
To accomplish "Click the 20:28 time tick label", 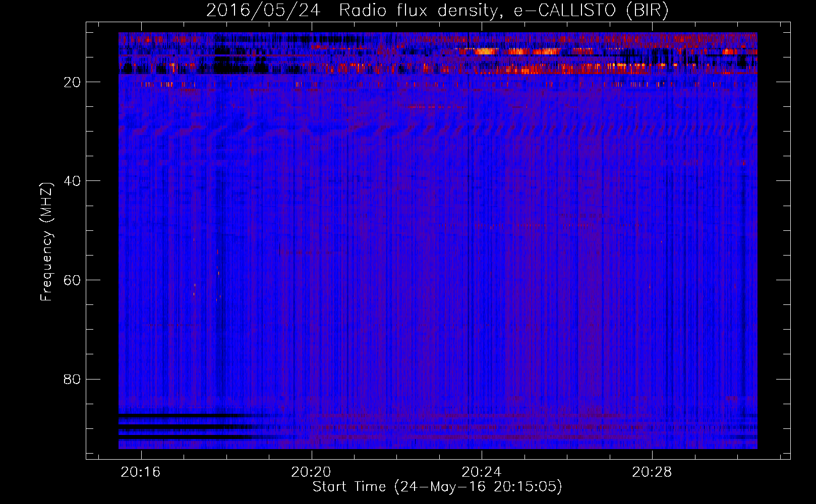I will (x=652, y=472).
